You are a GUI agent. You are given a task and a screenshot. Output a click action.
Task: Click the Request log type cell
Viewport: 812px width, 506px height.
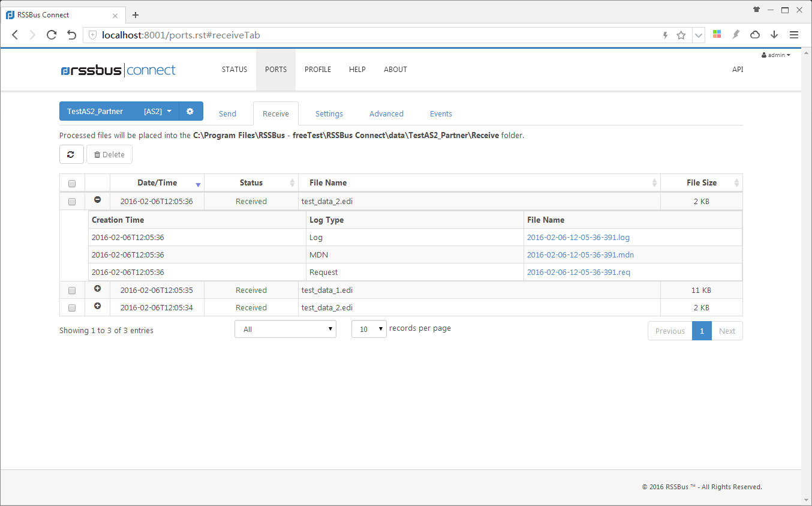(414, 272)
